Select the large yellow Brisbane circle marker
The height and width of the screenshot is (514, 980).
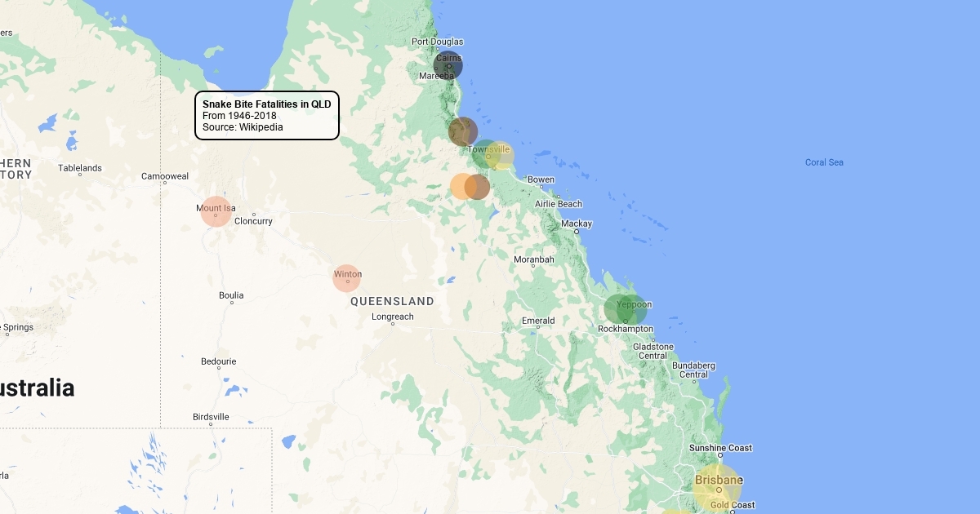click(x=718, y=486)
